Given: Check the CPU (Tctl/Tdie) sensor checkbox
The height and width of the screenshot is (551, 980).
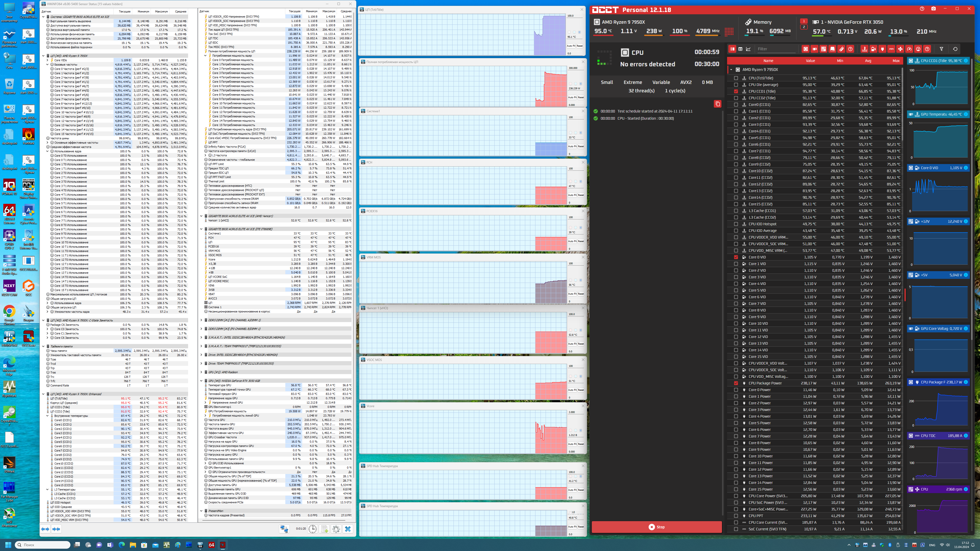Looking at the screenshot, I should point(736,78).
